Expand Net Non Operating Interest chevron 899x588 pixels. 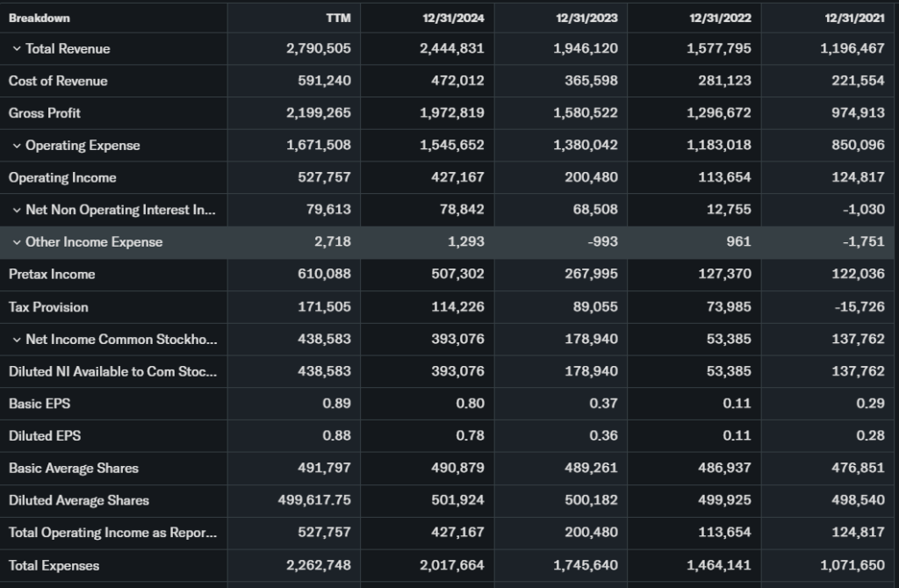click(x=17, y=210)
